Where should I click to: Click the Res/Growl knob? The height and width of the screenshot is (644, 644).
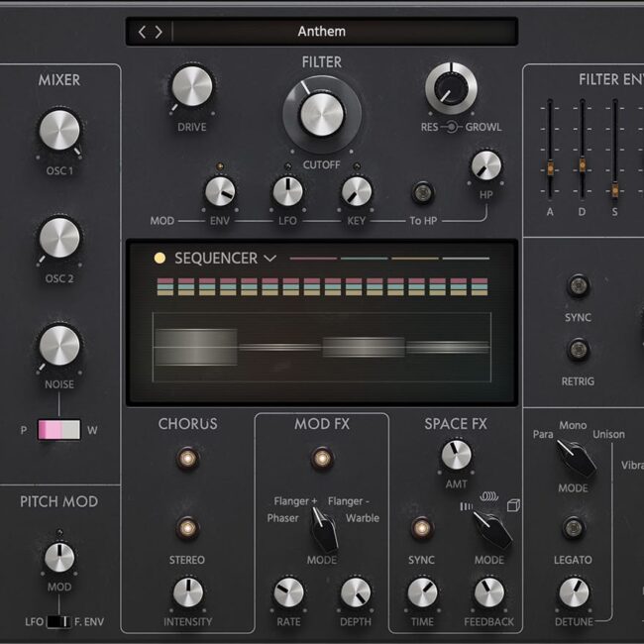(x=451, y=90)
